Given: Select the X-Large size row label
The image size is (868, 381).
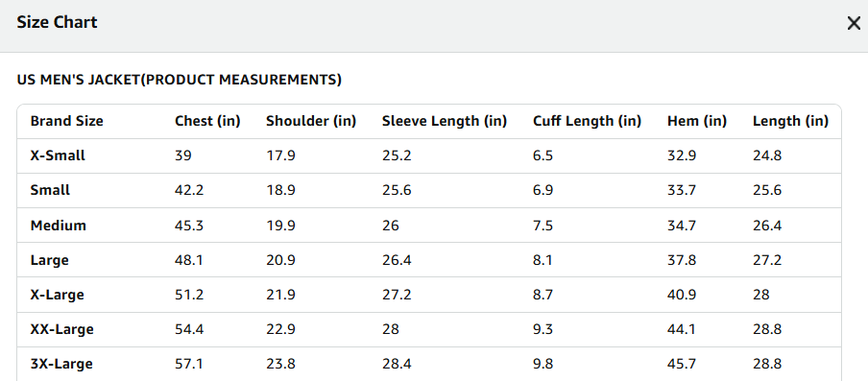Looking at the screenshot, I should tap(57, 295).
